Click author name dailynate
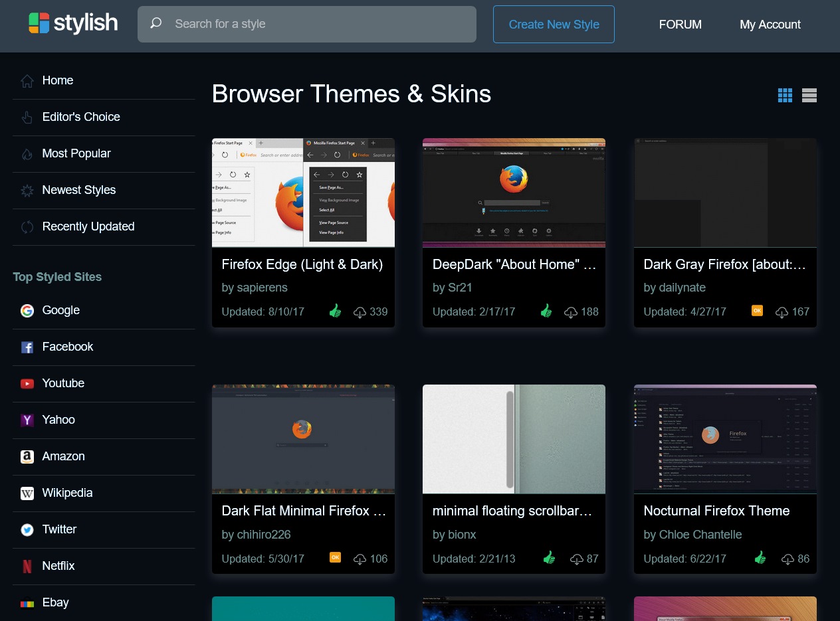Image resolution: width=840 pixels, height=621 pixels. point(682,288)
